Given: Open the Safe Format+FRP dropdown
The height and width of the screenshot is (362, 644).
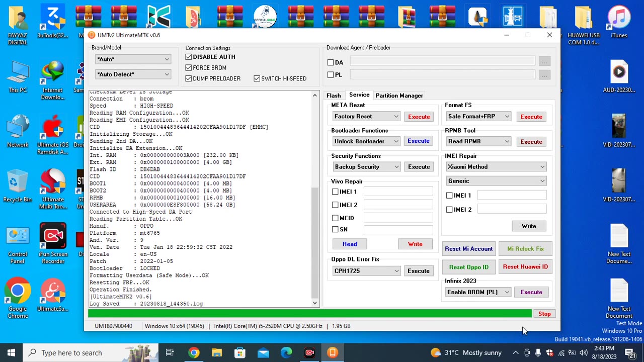Looking at the screenshot, I should point(478,116).
